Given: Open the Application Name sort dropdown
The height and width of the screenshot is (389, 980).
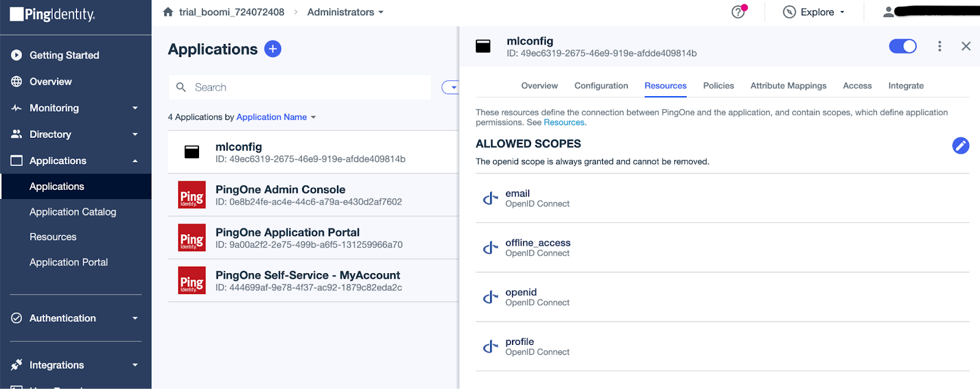Looking at the screenshot, I should [x=276, y=117].
